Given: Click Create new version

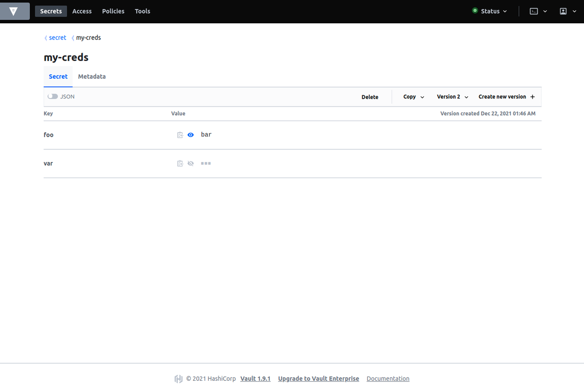Looking at the screenshot, I should click(507, 97).
